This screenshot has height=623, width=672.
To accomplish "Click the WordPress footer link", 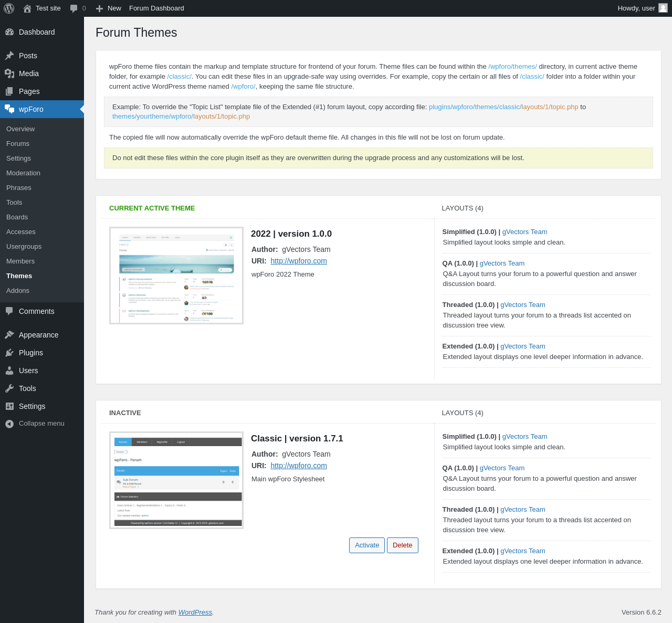I will pos(195,613).
